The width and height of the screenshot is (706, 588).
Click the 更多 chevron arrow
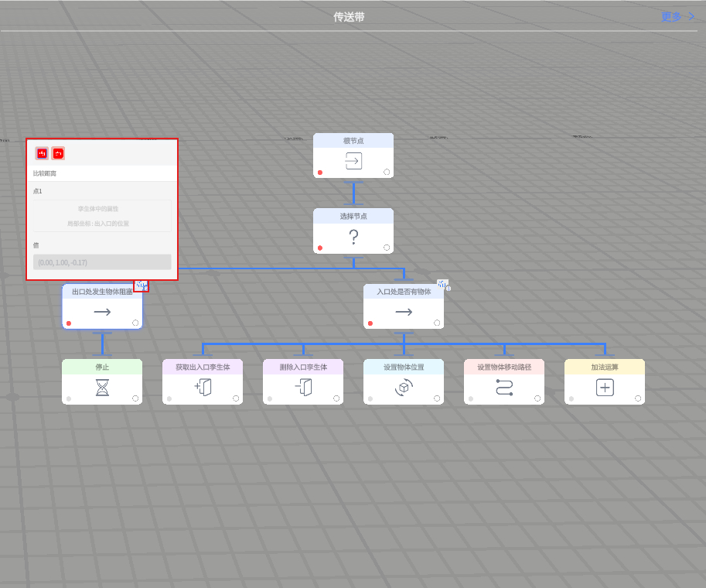click(x=691, y=17)
